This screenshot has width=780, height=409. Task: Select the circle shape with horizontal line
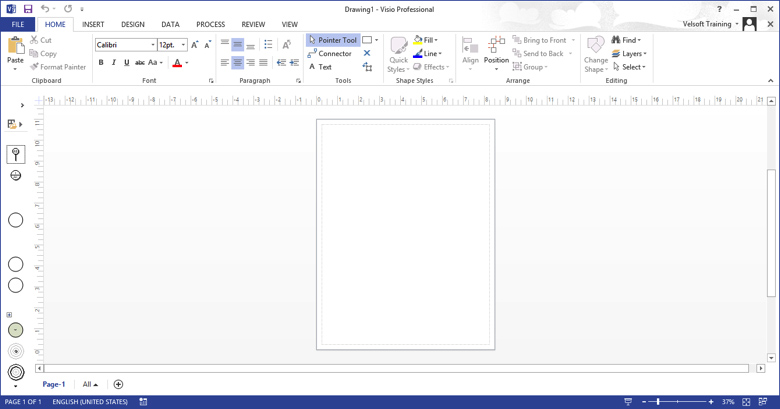15,175
